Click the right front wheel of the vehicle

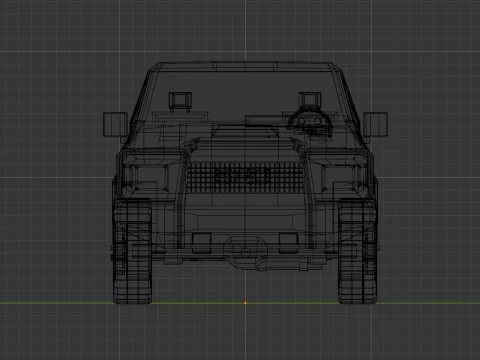[358, 251]
